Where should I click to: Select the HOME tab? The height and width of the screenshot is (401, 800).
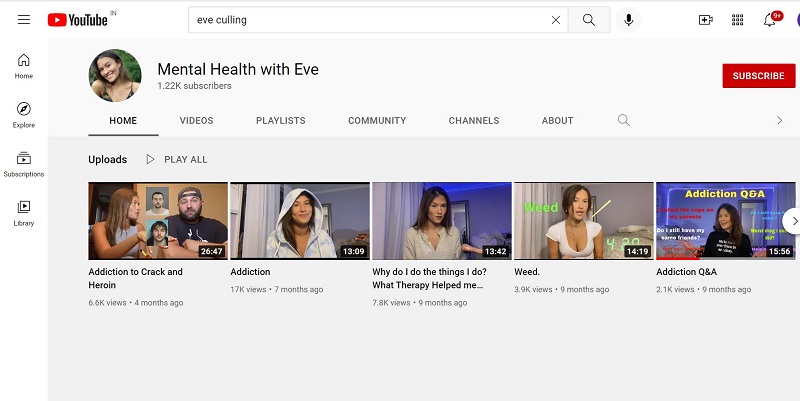click(x=123, y=121)
